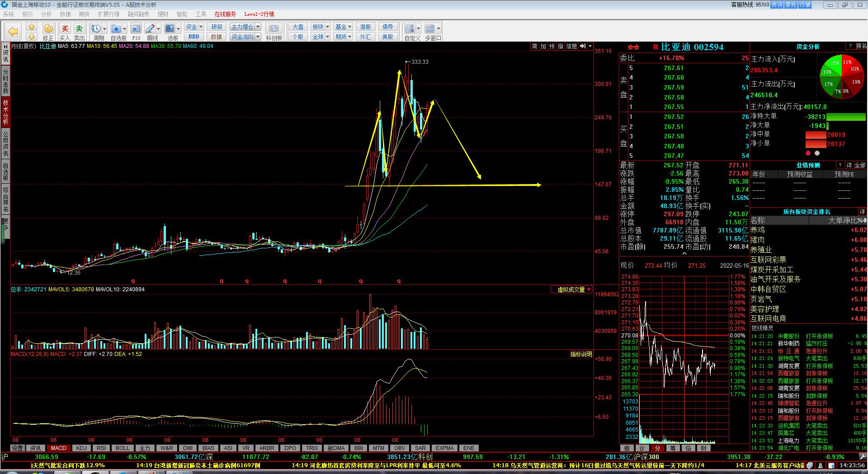The image size is (868, 474).
Task: Click the 指 toggle above the chart
Action: 560,46
